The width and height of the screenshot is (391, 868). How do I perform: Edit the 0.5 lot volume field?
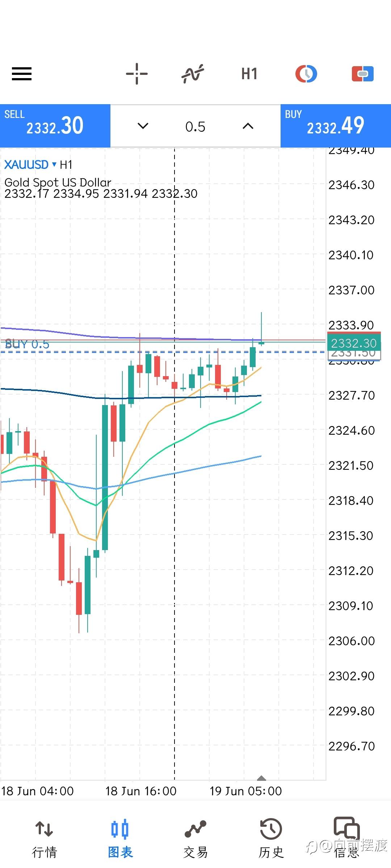[x=195, y=127]
